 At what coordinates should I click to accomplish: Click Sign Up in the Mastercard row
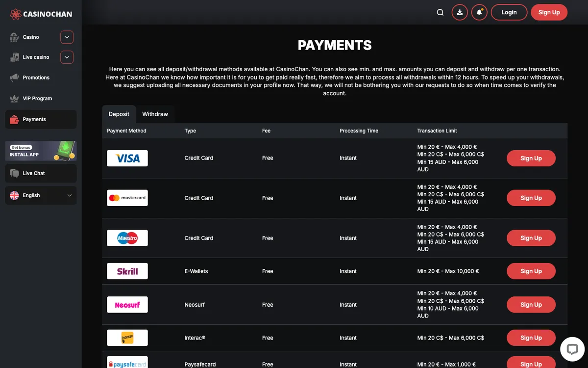(x=531, y=198)
